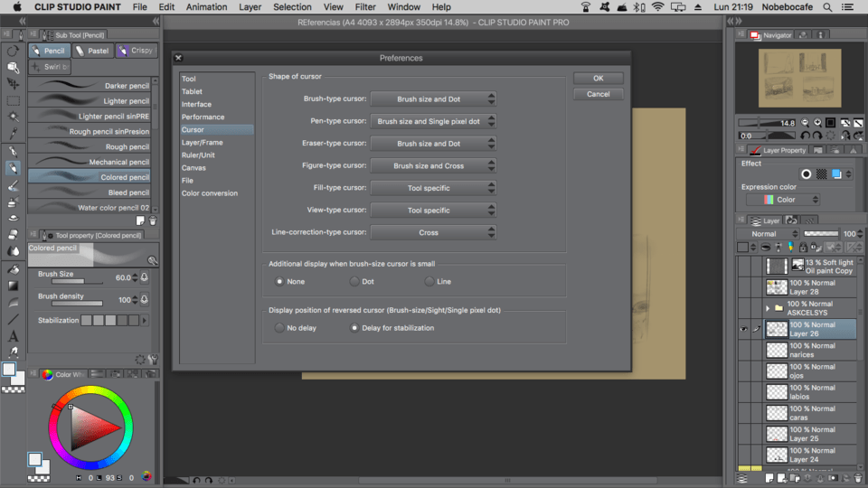Click rotate left icon in Navigator

[806, 136]
